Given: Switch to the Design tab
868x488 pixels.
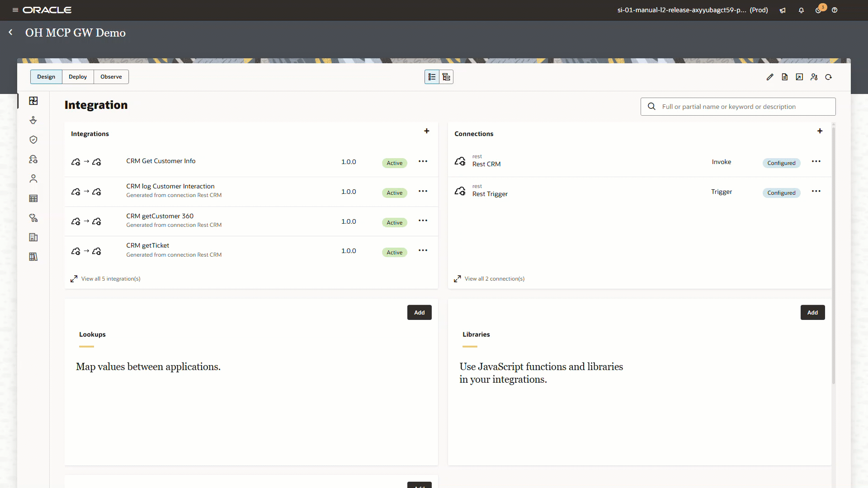Looking at the screenshot, I should (46, 77).
